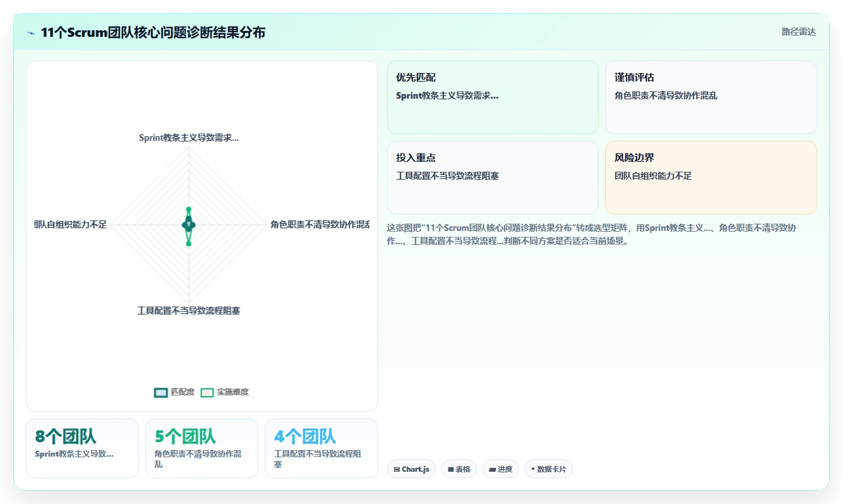Click the icon in the Chart.js tag

[x=396, y=470]
